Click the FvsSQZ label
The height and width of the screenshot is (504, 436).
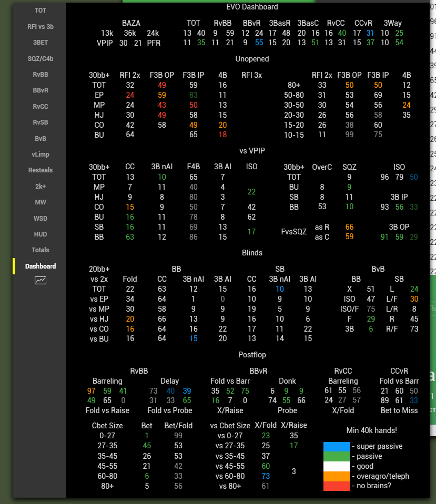(x=293, y=232)
